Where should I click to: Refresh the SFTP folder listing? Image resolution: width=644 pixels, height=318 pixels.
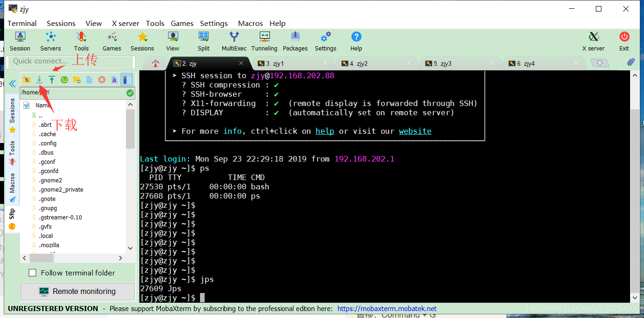tap(64, 80)
